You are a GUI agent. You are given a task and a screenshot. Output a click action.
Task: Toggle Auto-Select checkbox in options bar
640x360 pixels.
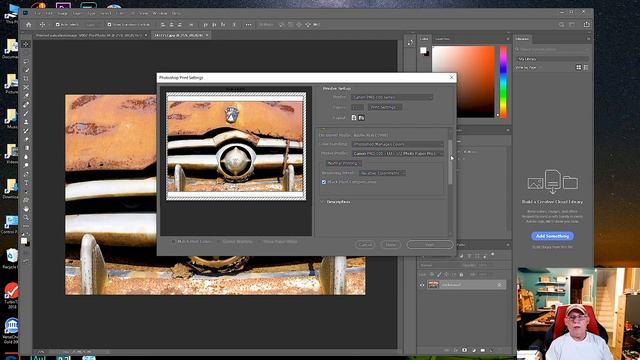click(58, 24)
